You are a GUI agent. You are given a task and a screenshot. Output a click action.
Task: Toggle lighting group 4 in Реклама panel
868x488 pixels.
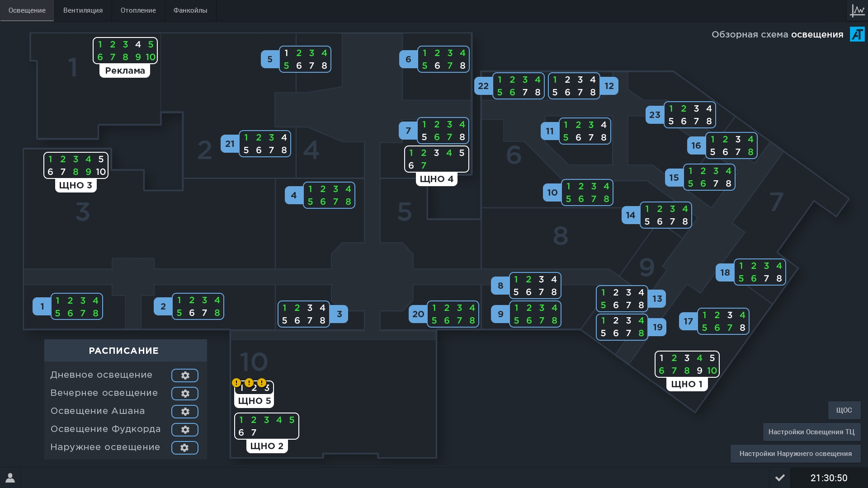click(x=138, y=44)
